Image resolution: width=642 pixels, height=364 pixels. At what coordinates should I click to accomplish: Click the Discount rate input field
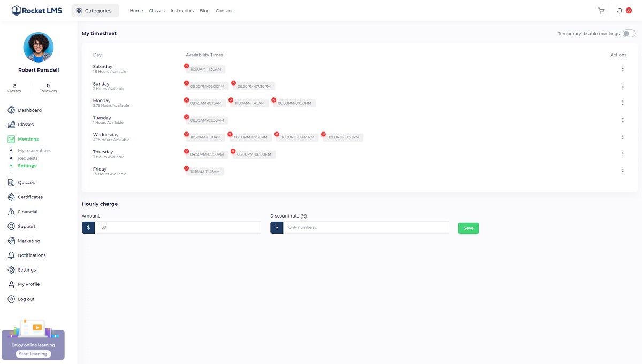click(365, 228)
